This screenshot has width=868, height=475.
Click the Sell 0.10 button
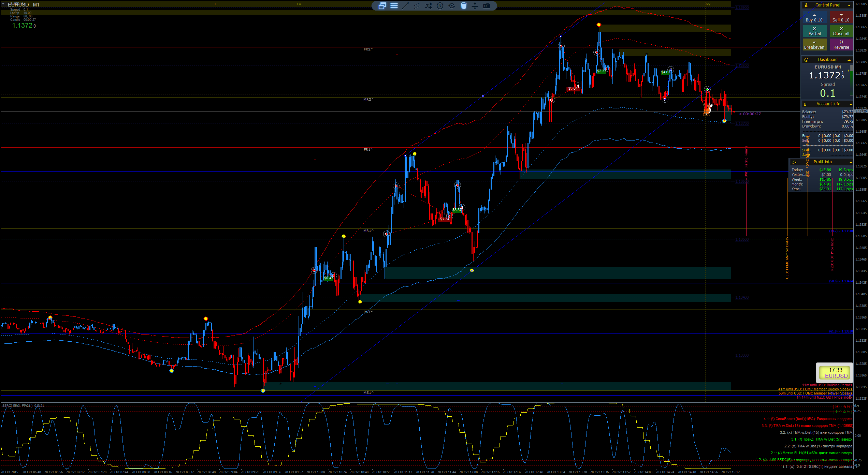point(841,18)
